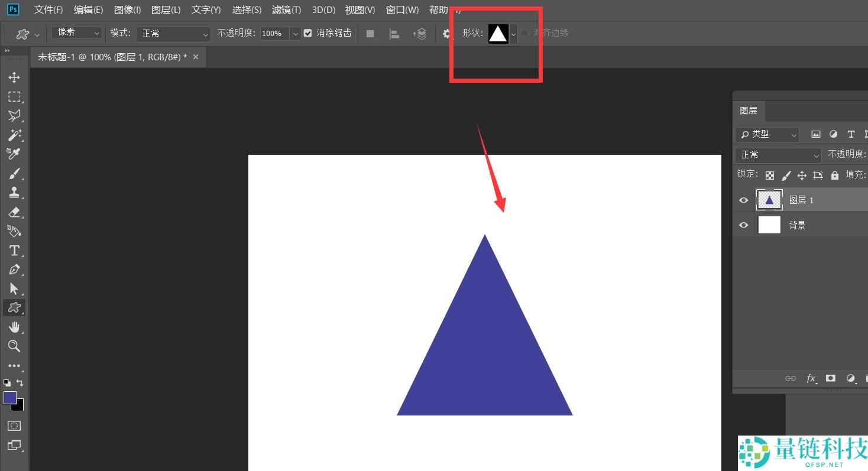Select the Eraser tool
Viewport: 868px width, 471px height.
[x=14, y=212]
